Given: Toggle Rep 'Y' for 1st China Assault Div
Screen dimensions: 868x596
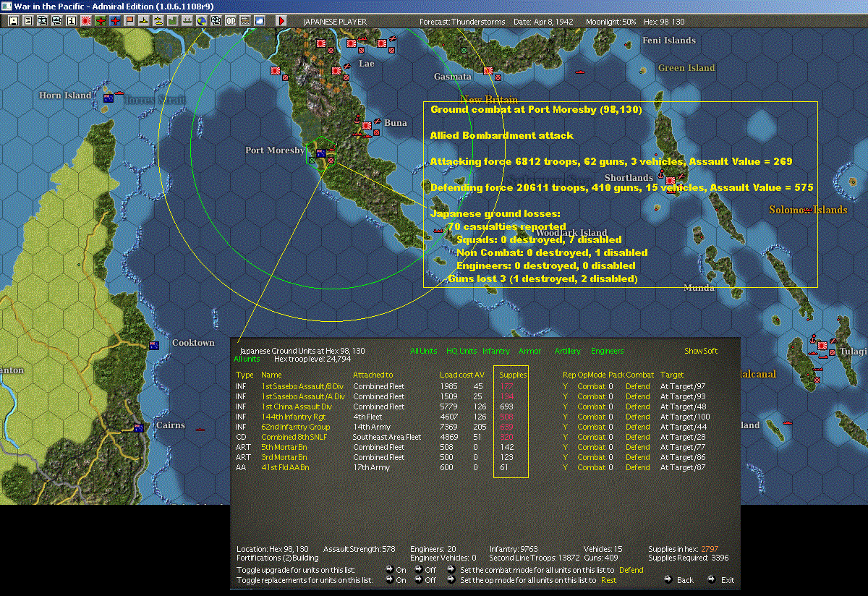Looking at the screenshot, I should [x=566, y=406].
